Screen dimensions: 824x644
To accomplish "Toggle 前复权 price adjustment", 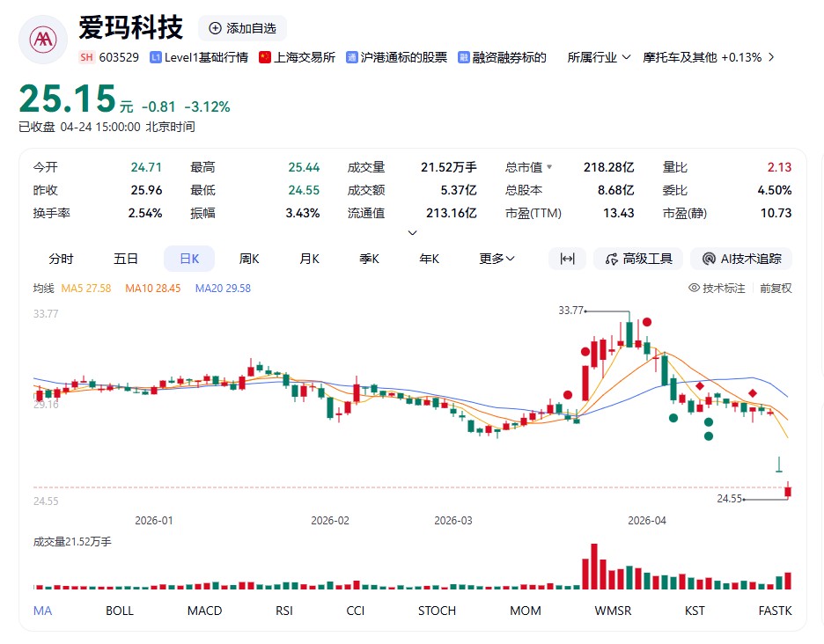I will (776, 289).
